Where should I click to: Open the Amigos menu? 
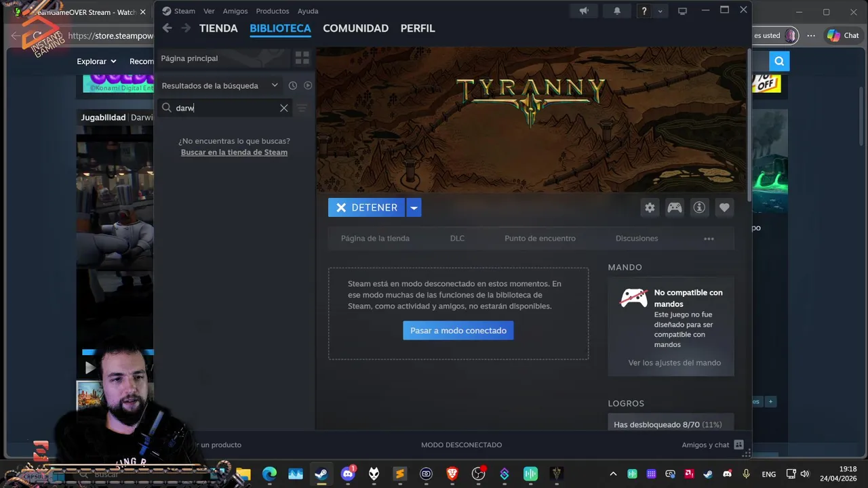pos(235,11)
